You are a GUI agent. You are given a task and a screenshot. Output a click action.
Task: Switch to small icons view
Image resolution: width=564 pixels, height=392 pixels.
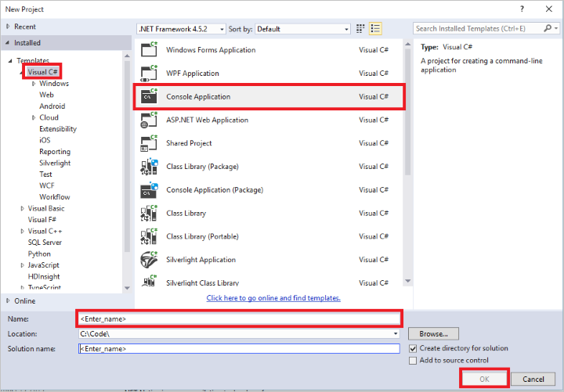tap(360, 29)
